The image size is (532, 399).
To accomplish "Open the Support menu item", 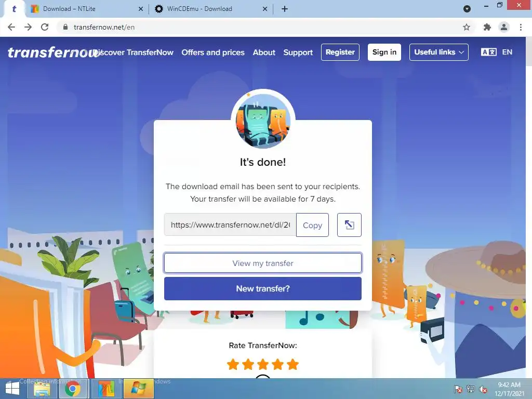I will tap(298, 52).
